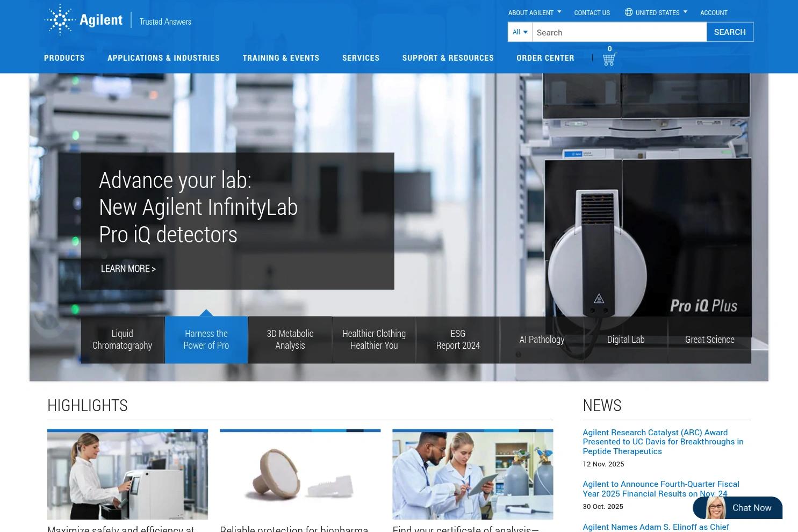This screenshot has width=798, height=532.
Task: Open the All search category dropdown
Action: (520, 32)
